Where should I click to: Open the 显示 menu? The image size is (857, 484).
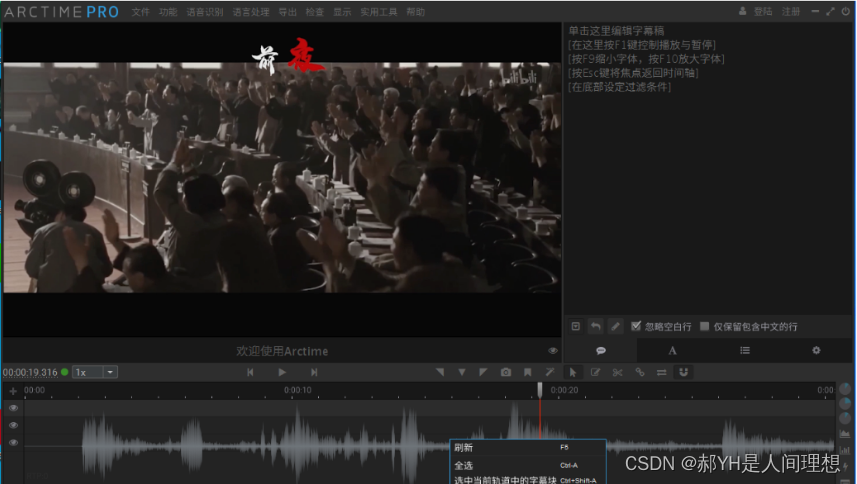tap(342, 12)
